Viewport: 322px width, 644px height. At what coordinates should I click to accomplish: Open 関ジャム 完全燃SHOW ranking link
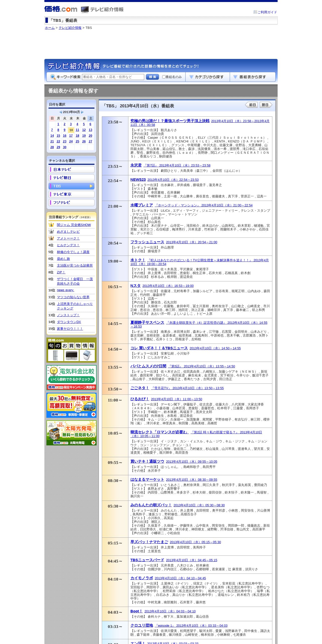[x=74, y=225]
